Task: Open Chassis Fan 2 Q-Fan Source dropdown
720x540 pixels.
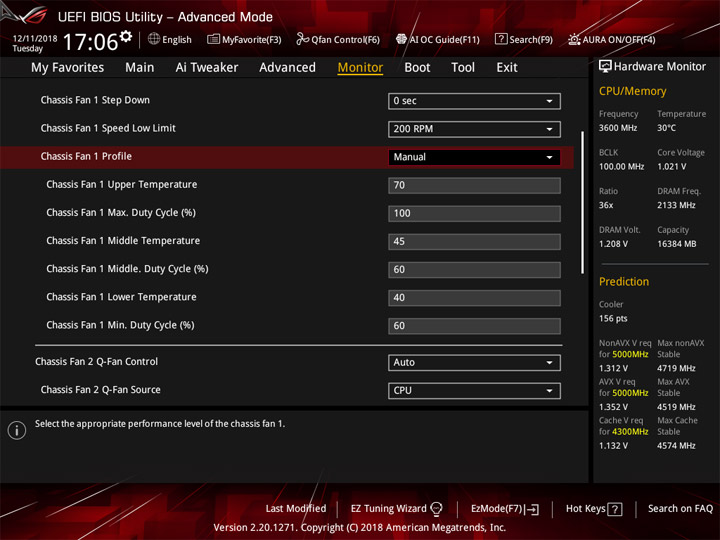Action: [x=474, y=390]
